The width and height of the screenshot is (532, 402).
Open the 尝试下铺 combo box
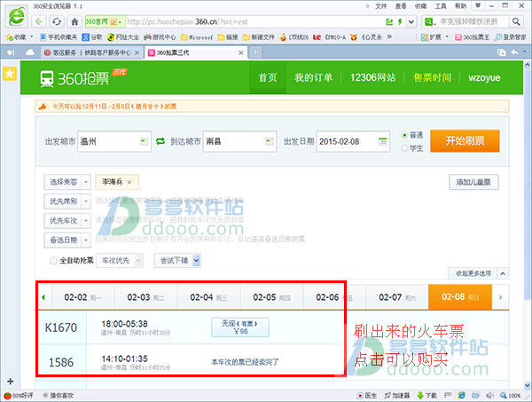pyautogui.click(x=177, y=260)
